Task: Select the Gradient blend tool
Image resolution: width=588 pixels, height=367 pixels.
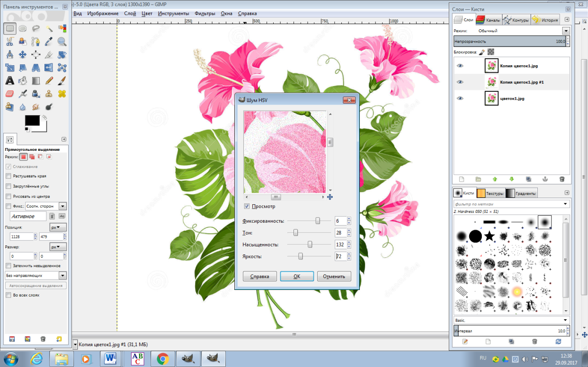Action: coord(36,81)
